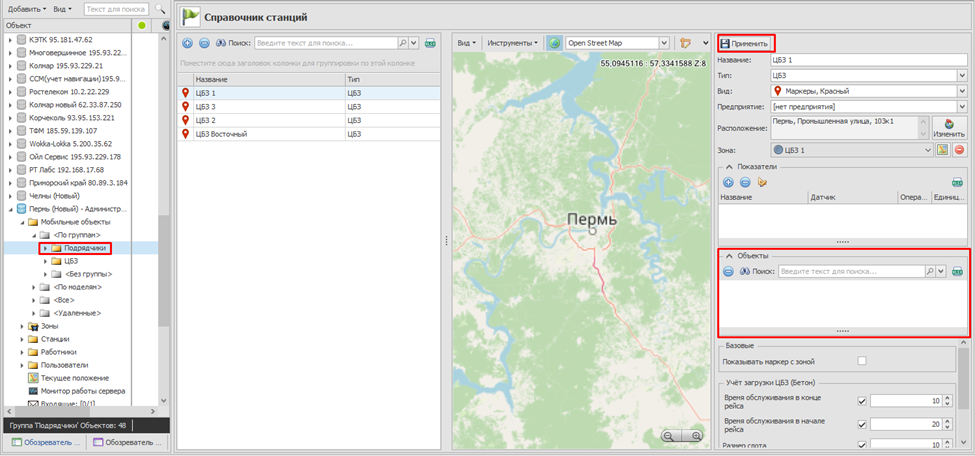The width and height of the screenshot is (975, 456).
Task: Open the Open Street Map dropdown
Action: (x=662, y=44)
